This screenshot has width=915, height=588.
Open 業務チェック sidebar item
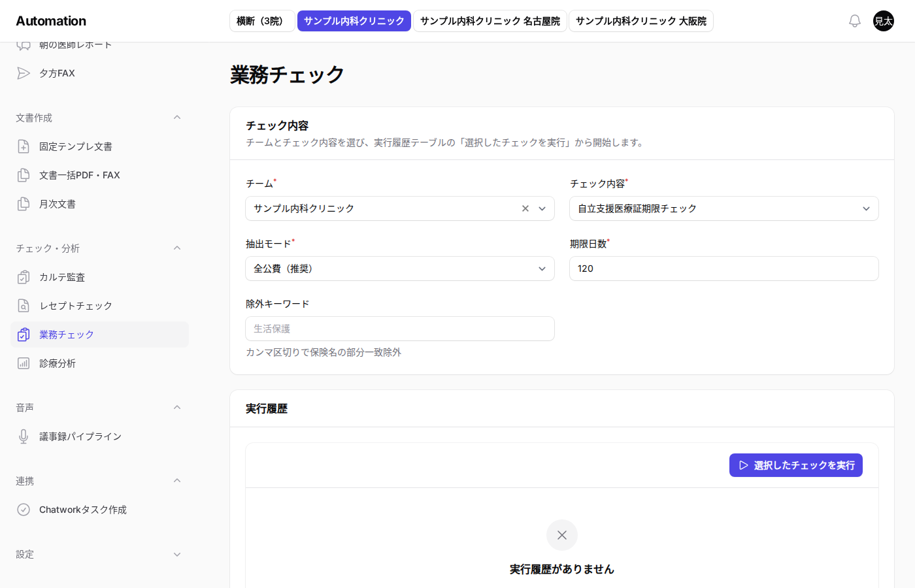coord(99,335)
